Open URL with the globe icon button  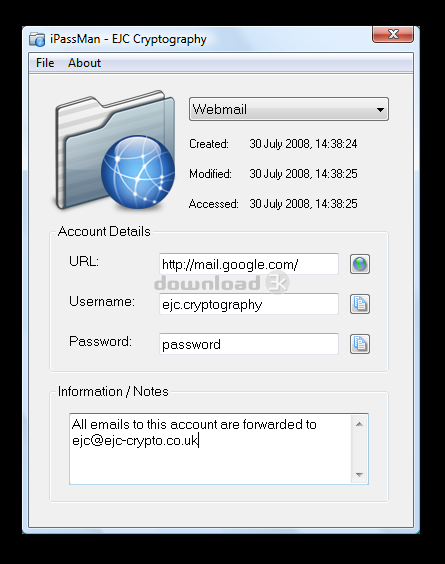click(x=360, y=264)
